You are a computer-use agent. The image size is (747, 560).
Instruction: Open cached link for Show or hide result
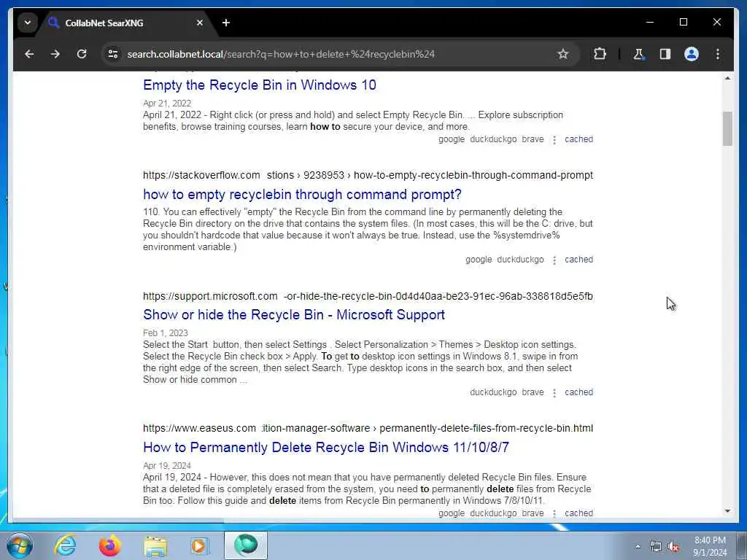pyautogui.click(x=578, y=392)
